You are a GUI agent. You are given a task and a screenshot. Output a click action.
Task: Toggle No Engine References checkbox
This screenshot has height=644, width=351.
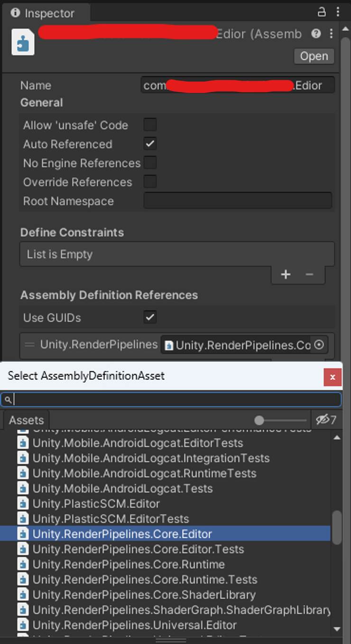pyautogui.click(x=150, y=163)
